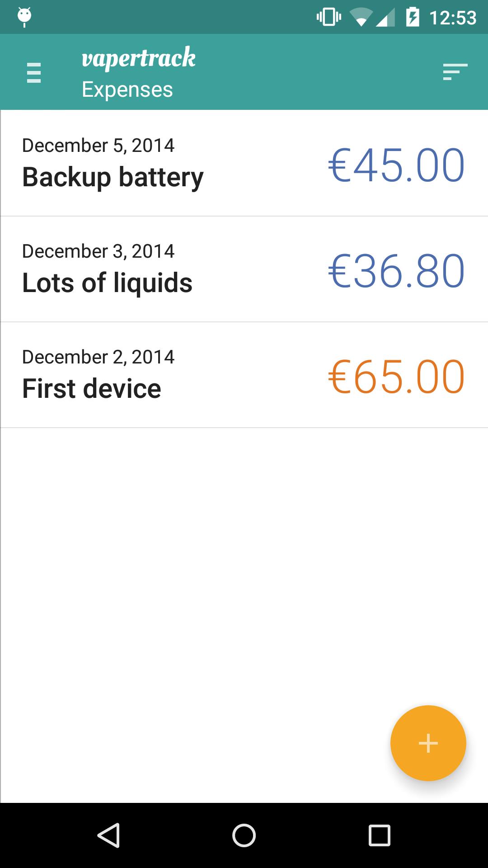488x868 pixels.
Task: Open the First device expense entry
Action: (244, 375)
